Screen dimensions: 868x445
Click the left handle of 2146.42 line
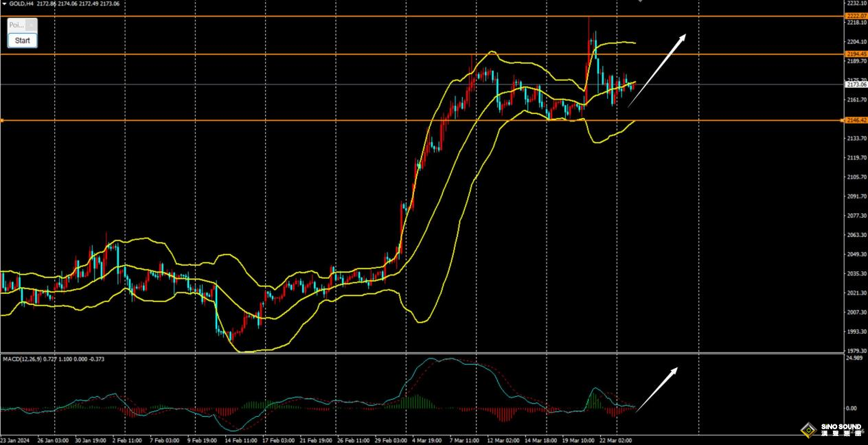pyautogui.click(x=2, y=120)
